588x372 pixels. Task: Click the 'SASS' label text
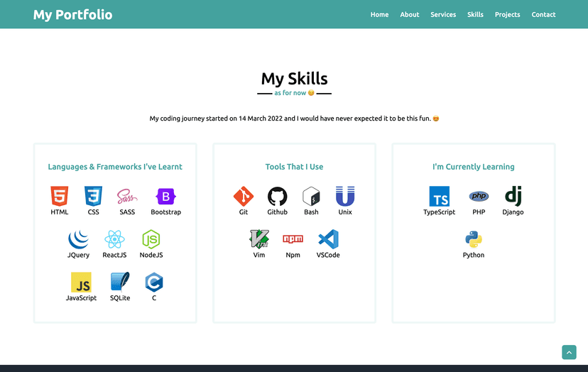(x=127, y=212)
